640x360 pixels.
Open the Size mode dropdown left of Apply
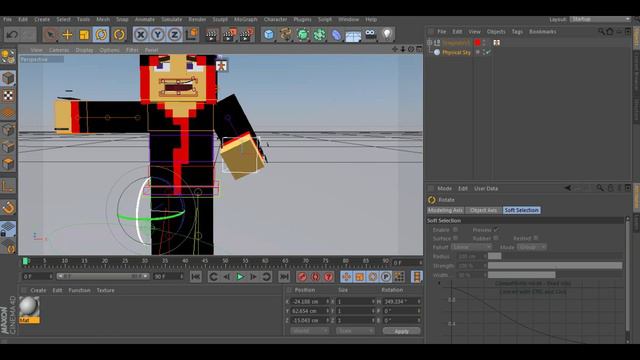tap(355, 331)
